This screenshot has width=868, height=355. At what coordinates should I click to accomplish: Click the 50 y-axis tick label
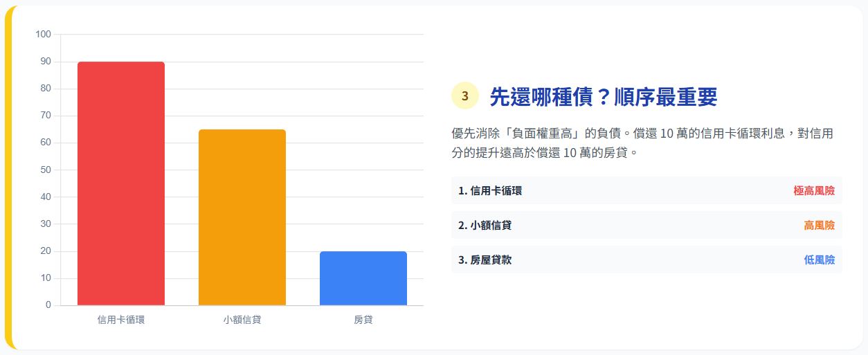click(x=45, y=170)
